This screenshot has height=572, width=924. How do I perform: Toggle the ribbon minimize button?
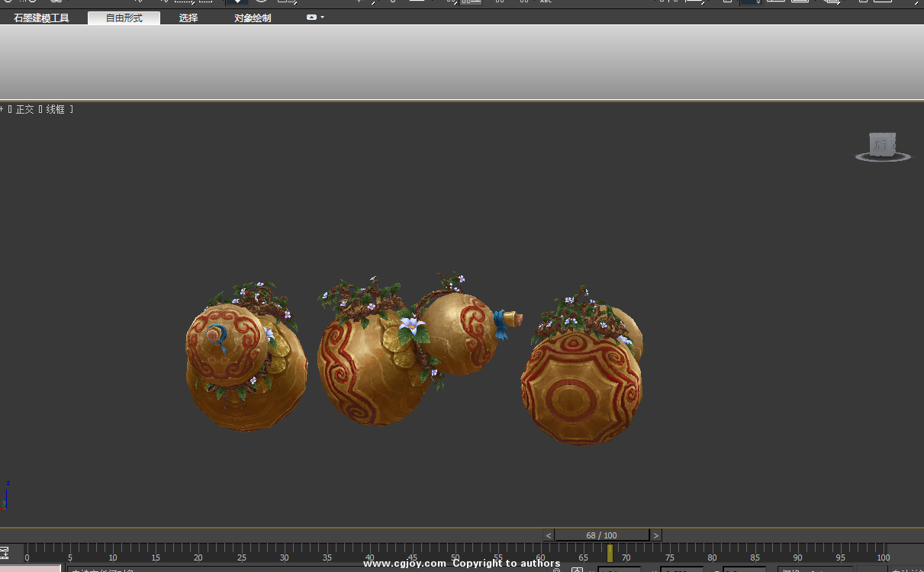pyautogui.click(x=311, y=17)
